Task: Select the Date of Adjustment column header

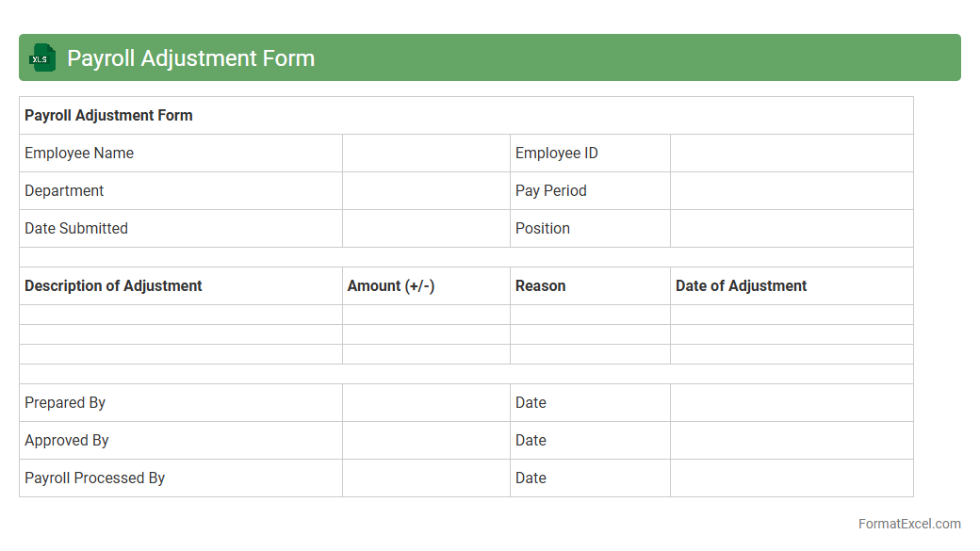Action: (741, 286)
